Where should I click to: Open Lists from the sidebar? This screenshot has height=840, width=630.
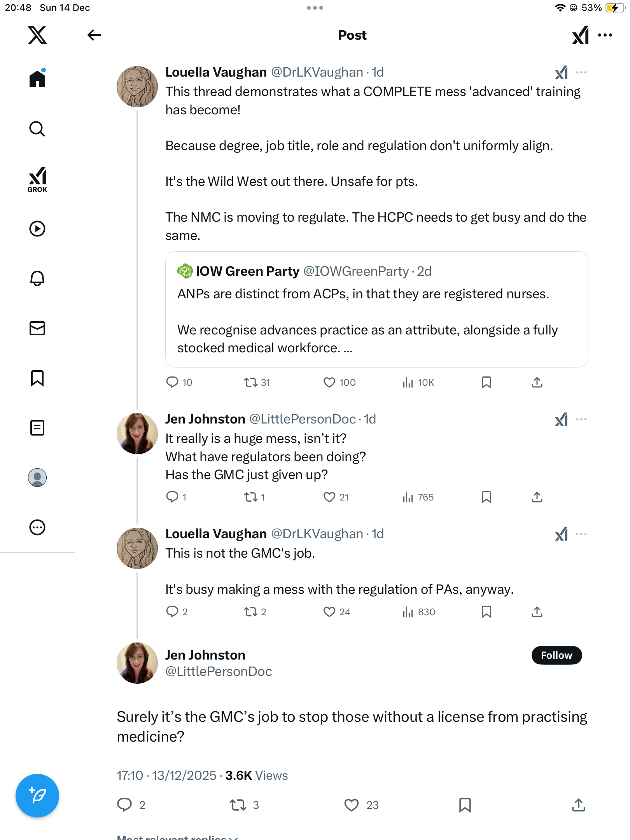coord(37,428)
